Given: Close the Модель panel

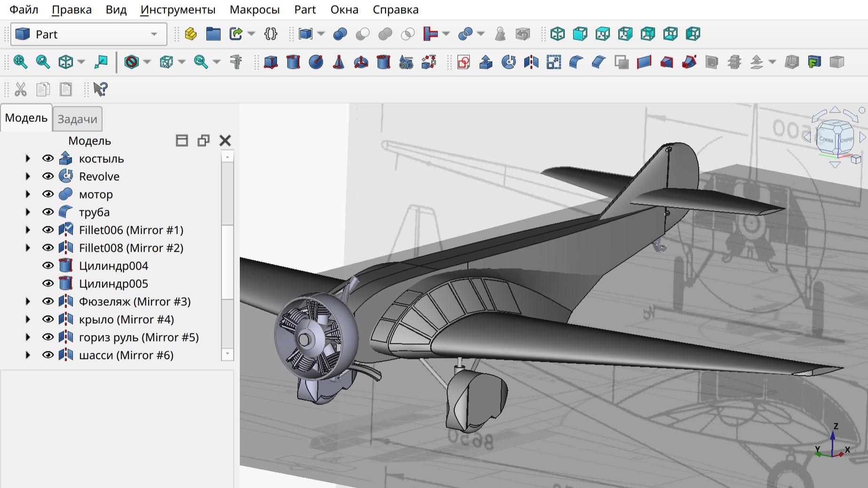Looking at the screenshot, I should pyautogui.click(x=225, y=141).
